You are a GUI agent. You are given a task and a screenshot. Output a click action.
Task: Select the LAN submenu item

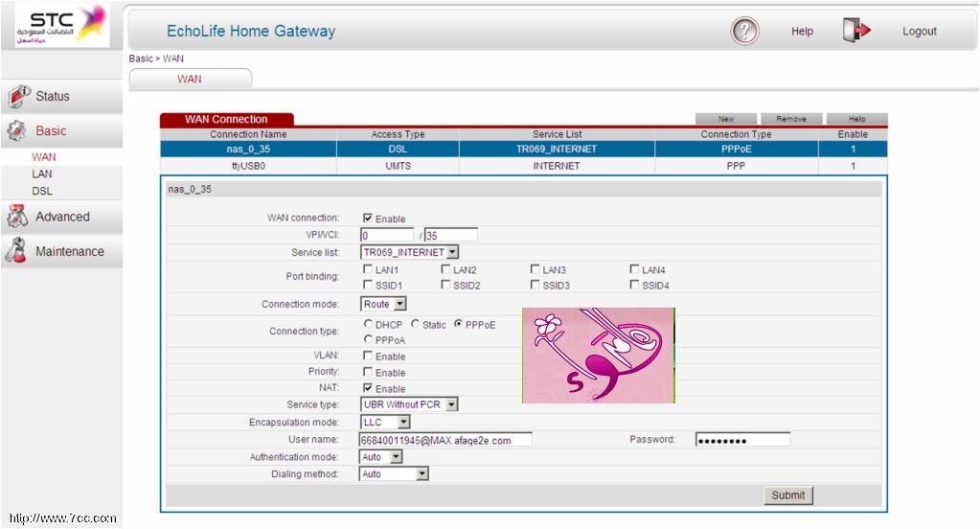[42, 173]
